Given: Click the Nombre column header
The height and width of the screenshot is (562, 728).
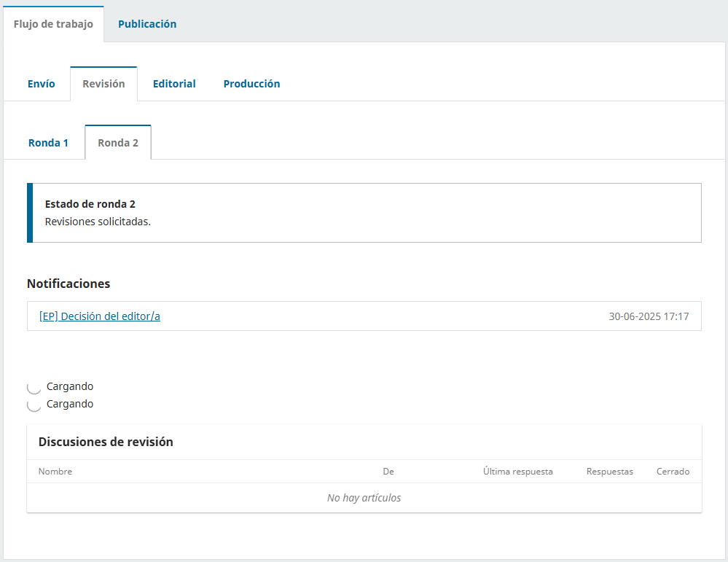Looking at the screenshot, I should click(55, 472).
